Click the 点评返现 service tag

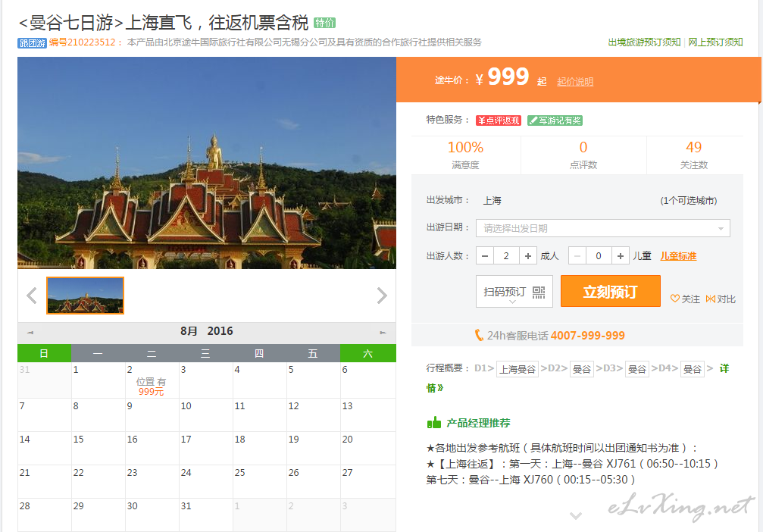499,120
